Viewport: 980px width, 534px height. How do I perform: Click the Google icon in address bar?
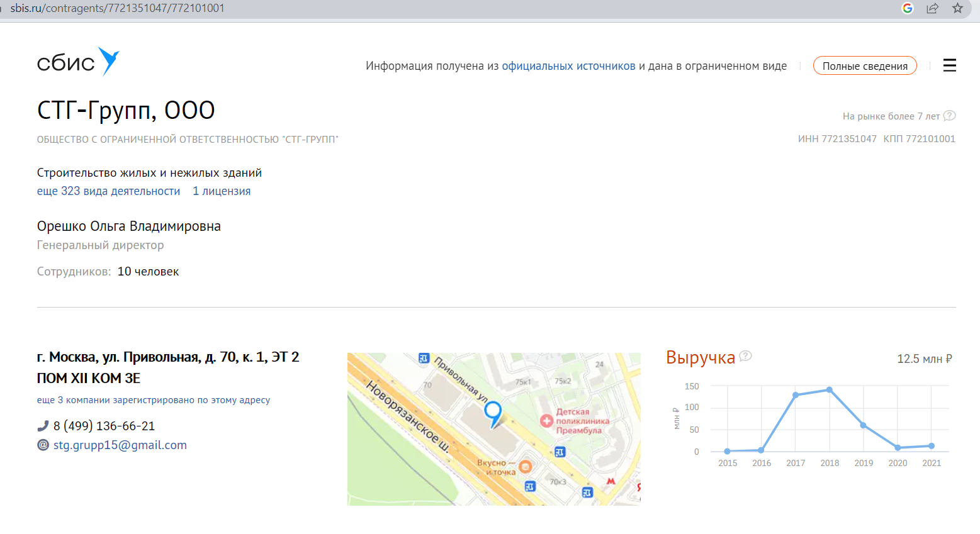pyautogui.click(x=907, y=8)
